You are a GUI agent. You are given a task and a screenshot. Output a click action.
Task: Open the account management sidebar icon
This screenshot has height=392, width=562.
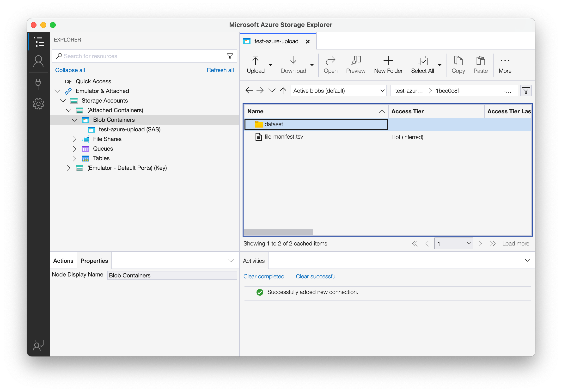[38, 61]
